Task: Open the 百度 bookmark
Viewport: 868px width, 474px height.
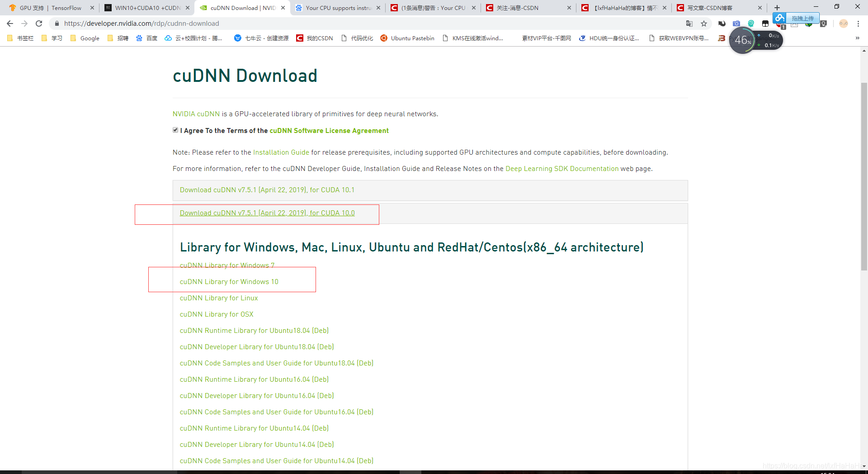Action: tap(146, 38)
